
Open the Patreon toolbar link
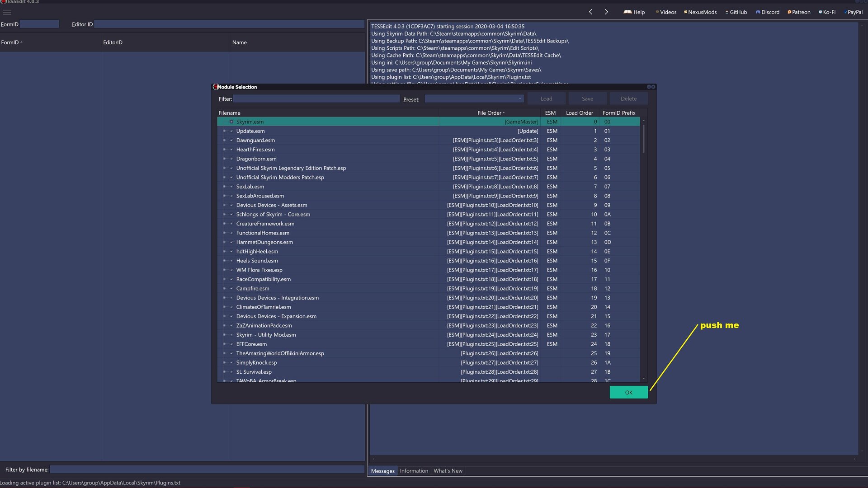[799, 12]
